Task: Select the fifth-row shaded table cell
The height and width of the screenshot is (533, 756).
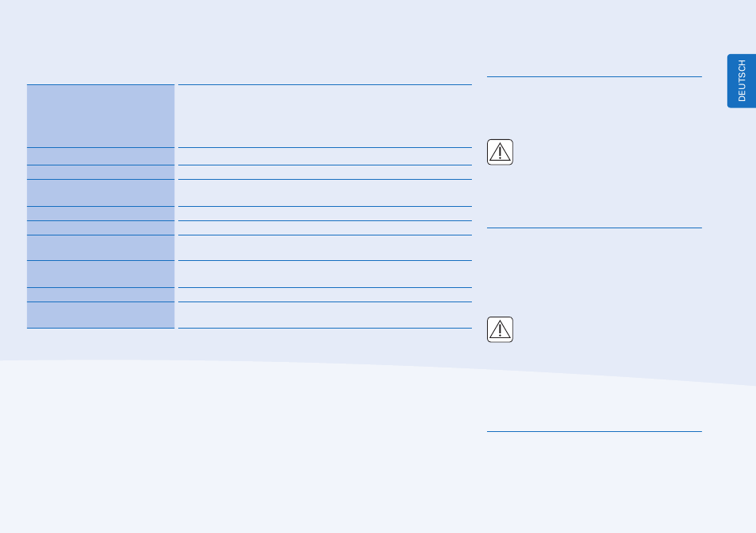Action: [101, 213]
